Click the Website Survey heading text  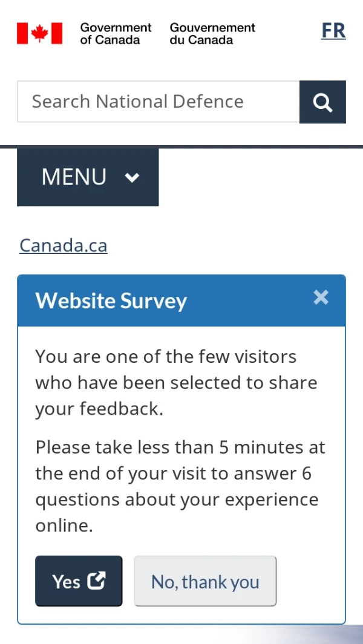[111, 301]
